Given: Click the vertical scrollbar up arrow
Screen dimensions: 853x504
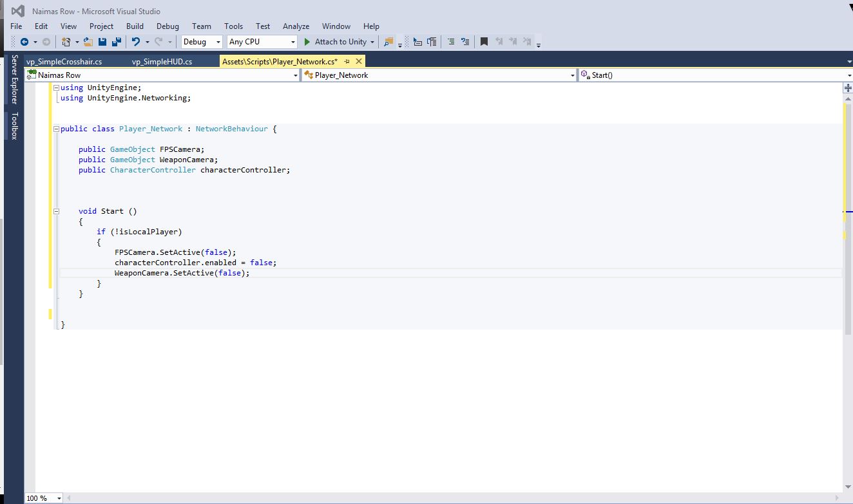Looking at the screenshot, I should [848, 98].
